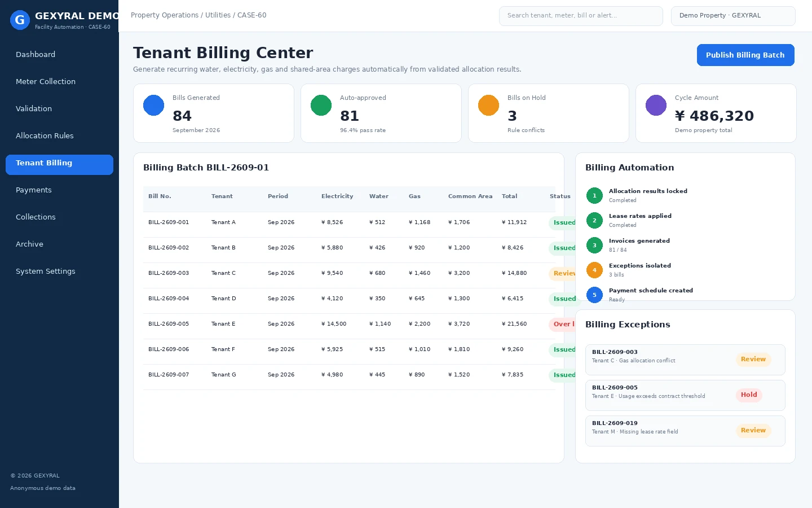Click the Total column header
This screenshot has height=508, width=812.
point(509,196)
